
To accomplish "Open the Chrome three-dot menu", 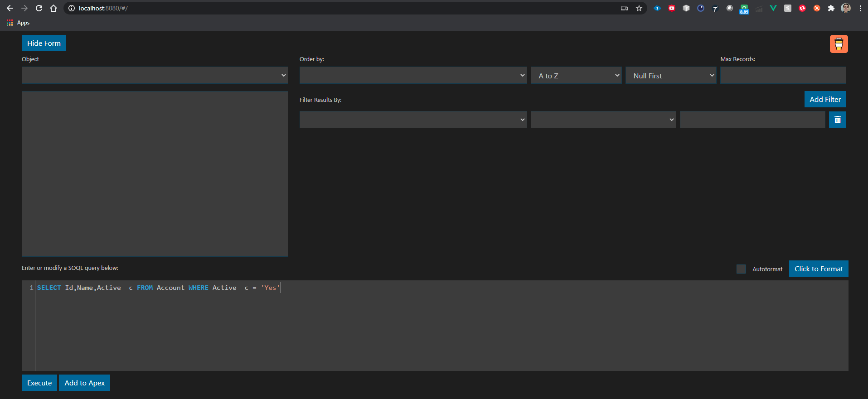I will click(x=860, y=8).
